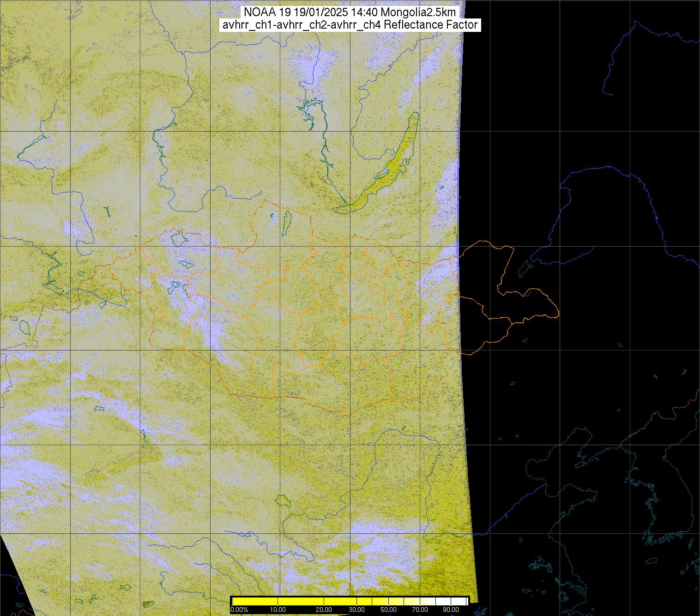Click the 'avhrr_ch1-avhrr_ch2-avhrr_ch4 Reflectance Factor' subtitle
This screenshot has width=700, height=616.
(350, 25)
